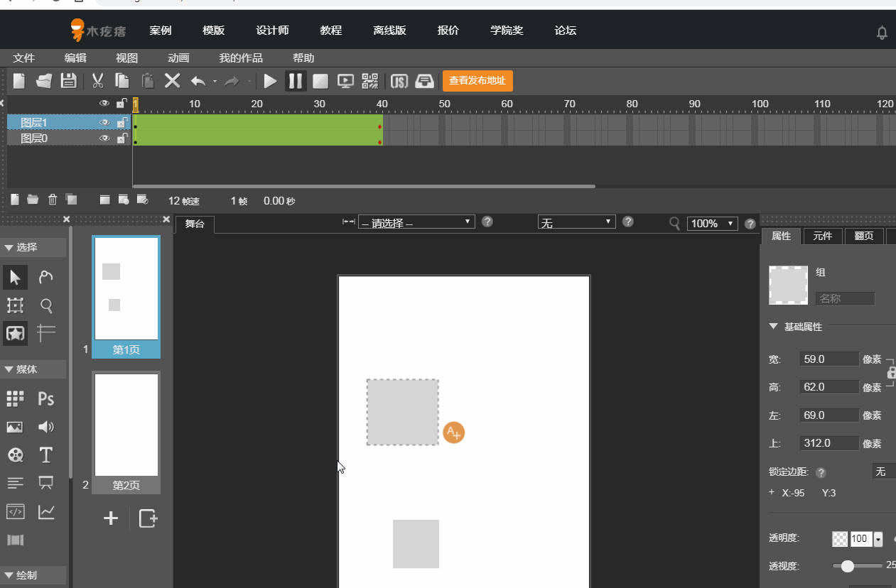Open the 100% zoom dropdown

click(712, 223)
